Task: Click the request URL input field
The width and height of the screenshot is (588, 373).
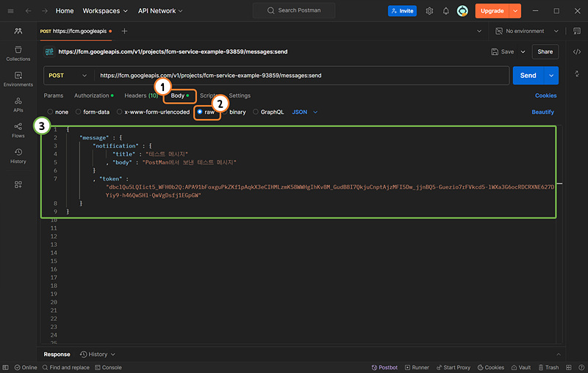Action: click(x=301, y=76)
